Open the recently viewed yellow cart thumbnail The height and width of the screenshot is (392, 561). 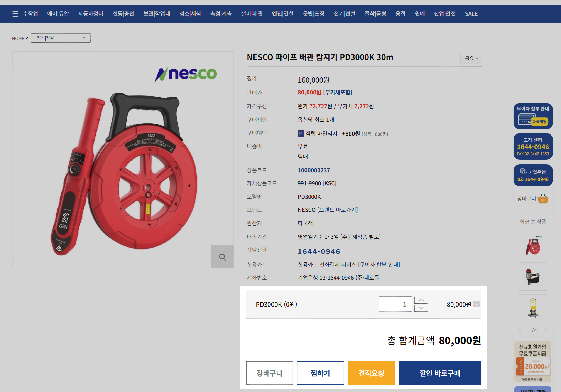[x=533, y=308]
